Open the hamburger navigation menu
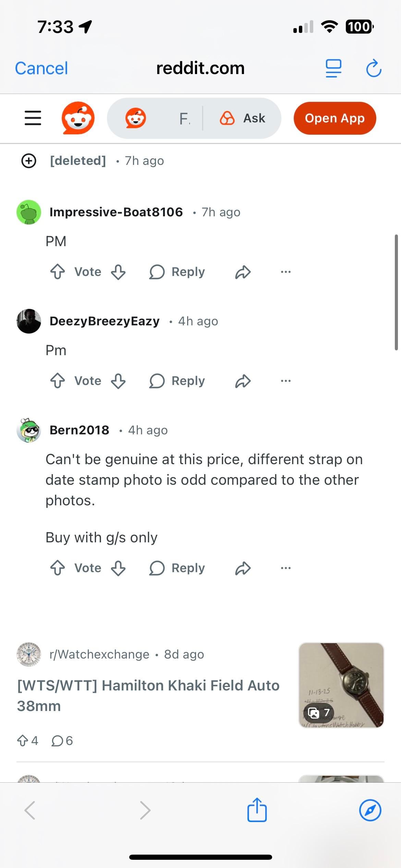Image resolution: width=401 pixels, height=868 pixels. point(33,118)
